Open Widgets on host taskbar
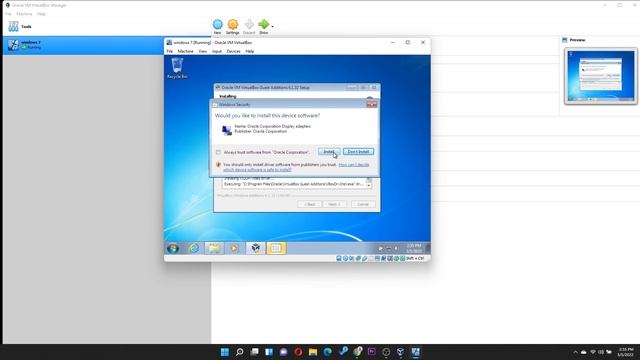 click(269, 352)
